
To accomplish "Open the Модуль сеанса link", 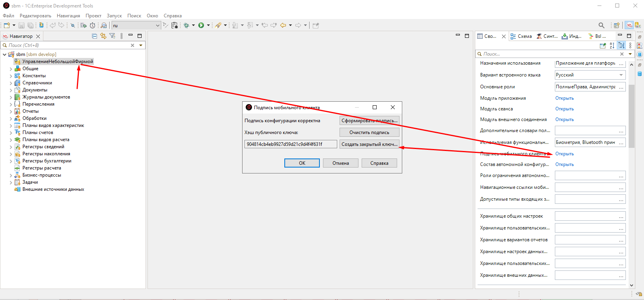I will click(x=564, y=109).
